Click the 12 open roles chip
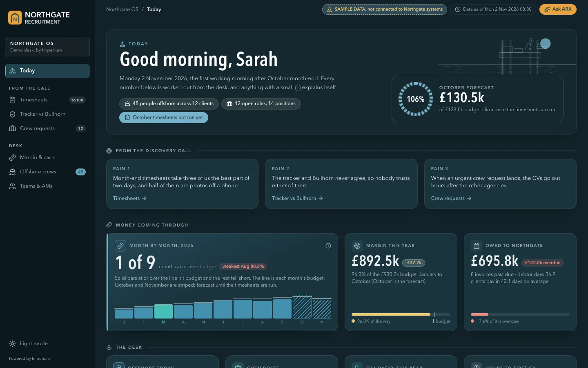Image resolution: width=588 pixels, height=368 pixels. tap(261, 104)
